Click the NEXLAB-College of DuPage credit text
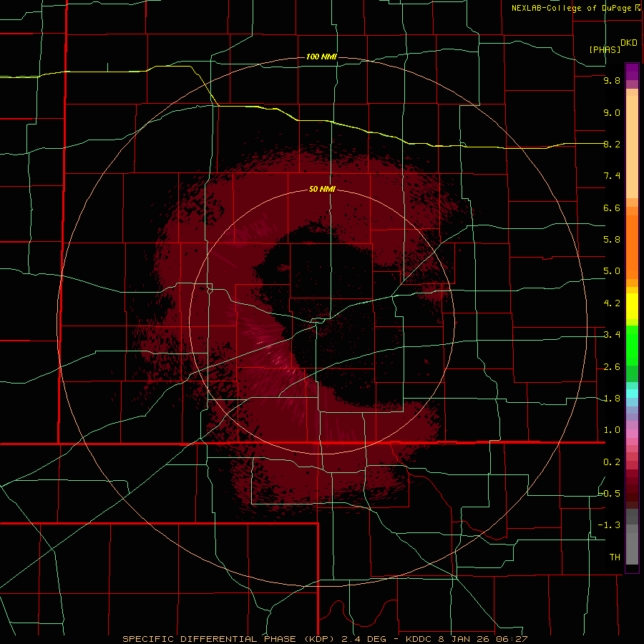The width and height of the screenshot is (644, 644). click(571, 8)
